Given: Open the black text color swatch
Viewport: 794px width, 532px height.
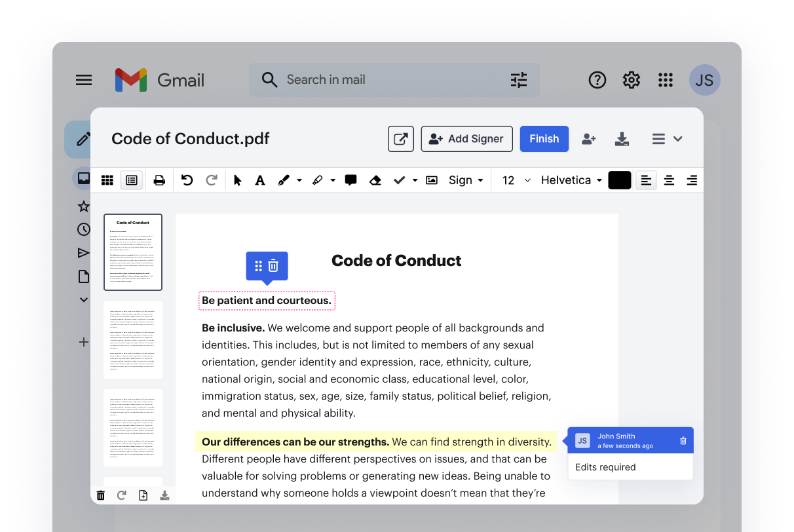Looking at the screenshot, I should point(619,180).
